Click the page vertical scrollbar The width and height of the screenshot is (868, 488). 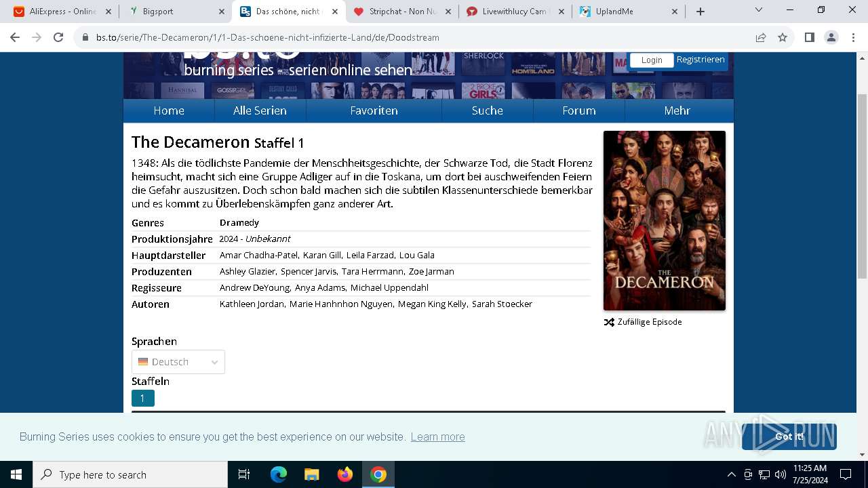coord(862,186)
